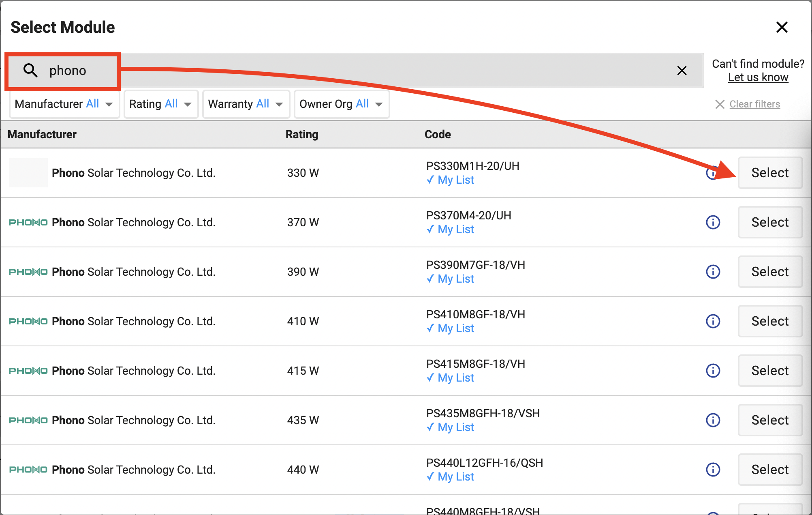Viewport: 812px width, 515px height.
Task: Click the 370 W rating cell
Action: [x=303, y=222]
